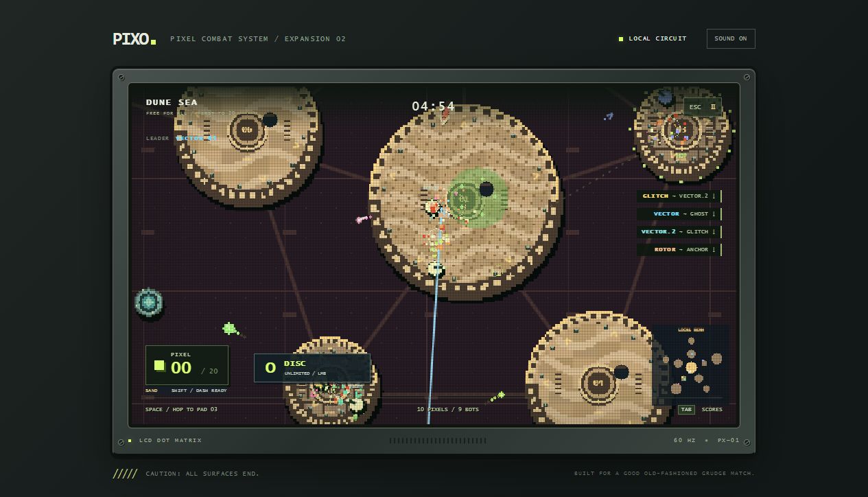Click the local radar minimap
The height and width of the screenshot is (497, 868).
691,361
